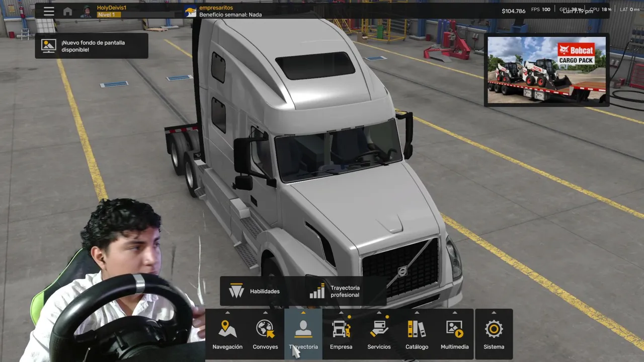Open the Servicios icon
This screenshot has width=644, height=362.
(379, 329)
